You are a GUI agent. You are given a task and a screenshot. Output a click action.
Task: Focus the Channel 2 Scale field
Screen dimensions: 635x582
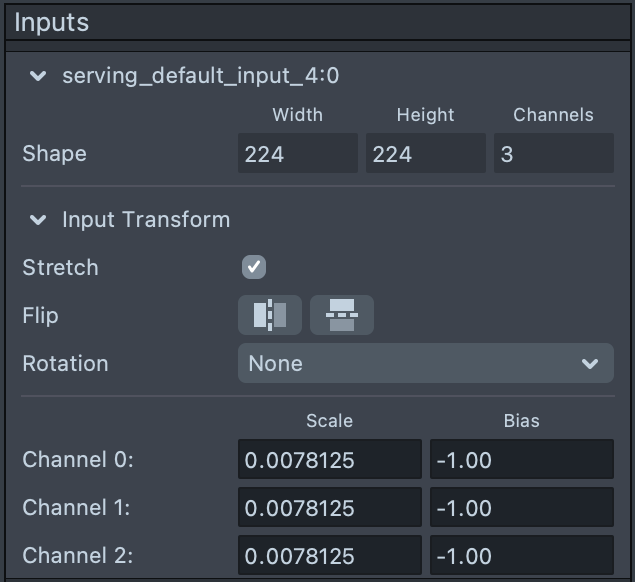pyautogui.click(x=329, y=555)
